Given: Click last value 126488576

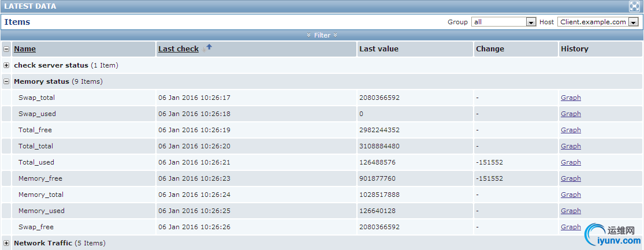Looking at the screenshot, I should coord(377,162).
